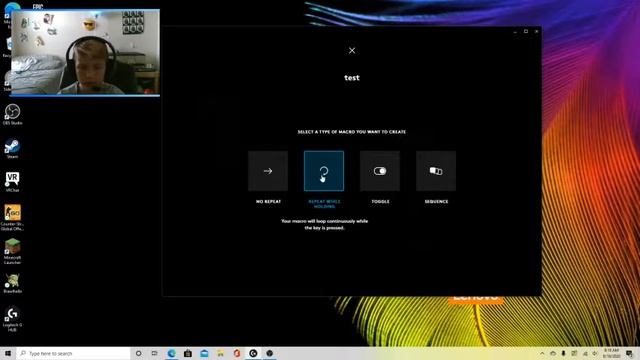Viewport: 640px width, 360px height.
Task: Close the G HUB window
Action: [x=536, y=31]
